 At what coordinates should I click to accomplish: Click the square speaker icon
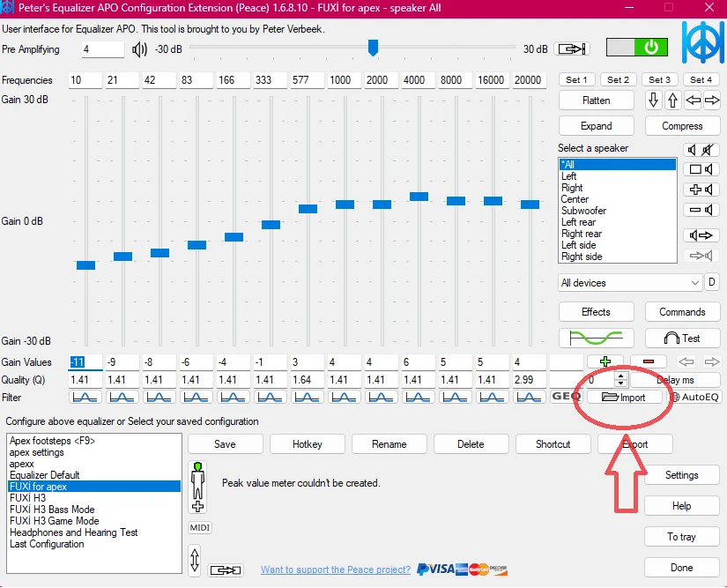701,169
